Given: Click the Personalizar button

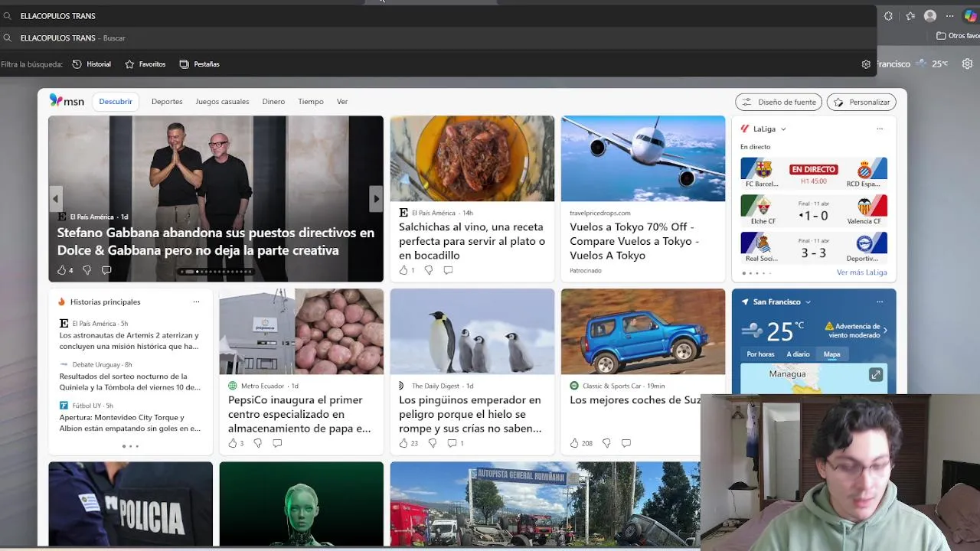Looking at the screenshot, I should coord(861,102).
